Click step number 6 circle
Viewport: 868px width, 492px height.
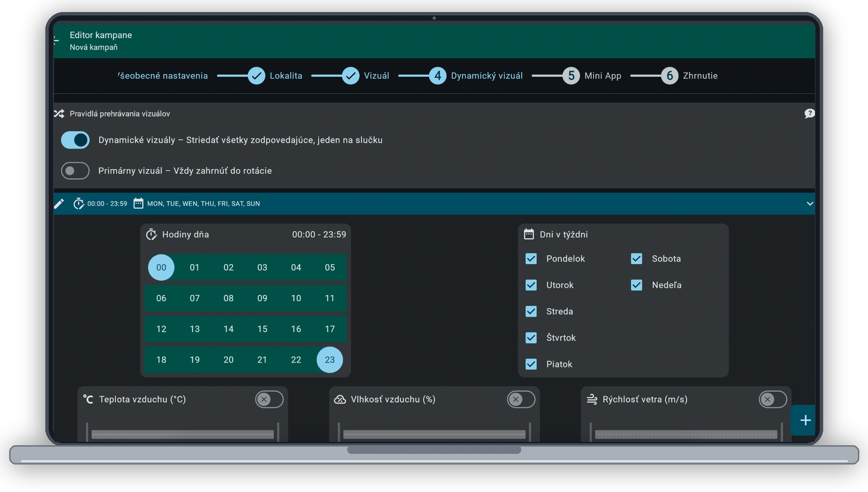[670, 76]
